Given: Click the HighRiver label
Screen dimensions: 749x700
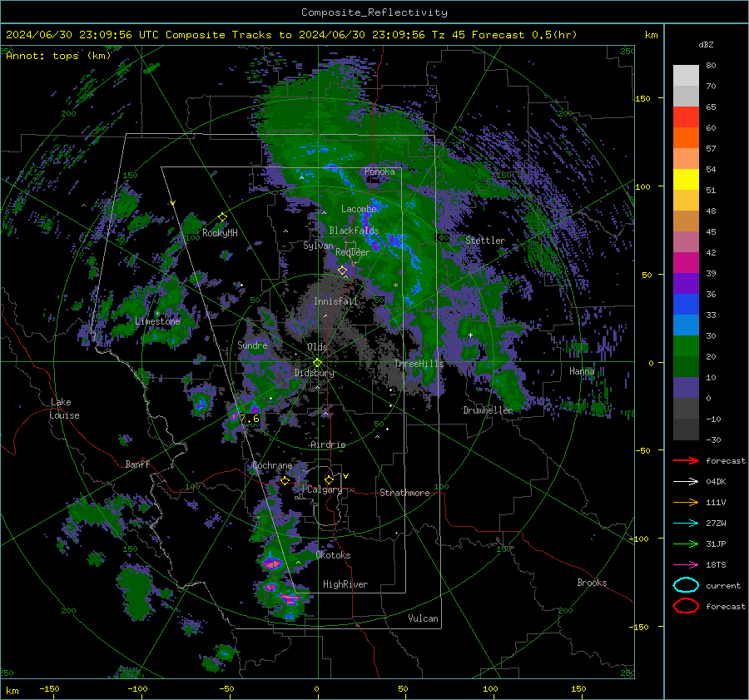Looking at the screenshot, I should pyautogui.click(x=345, y=584).
